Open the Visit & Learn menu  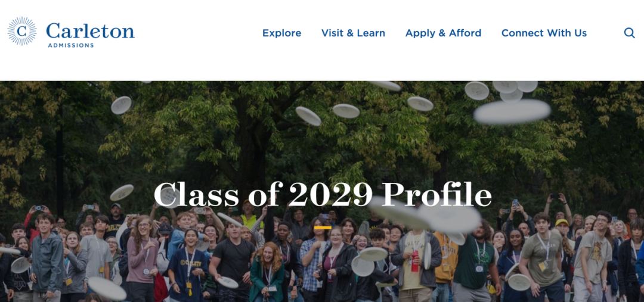click(353, 33)
